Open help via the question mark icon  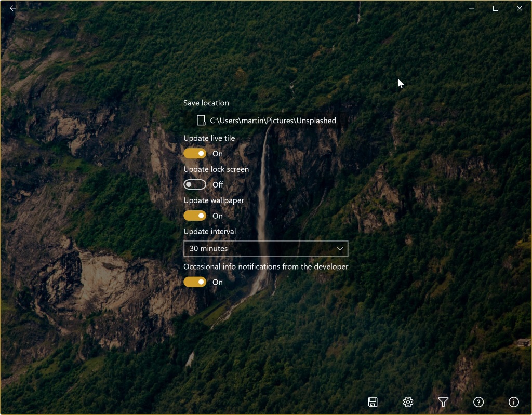478,401
